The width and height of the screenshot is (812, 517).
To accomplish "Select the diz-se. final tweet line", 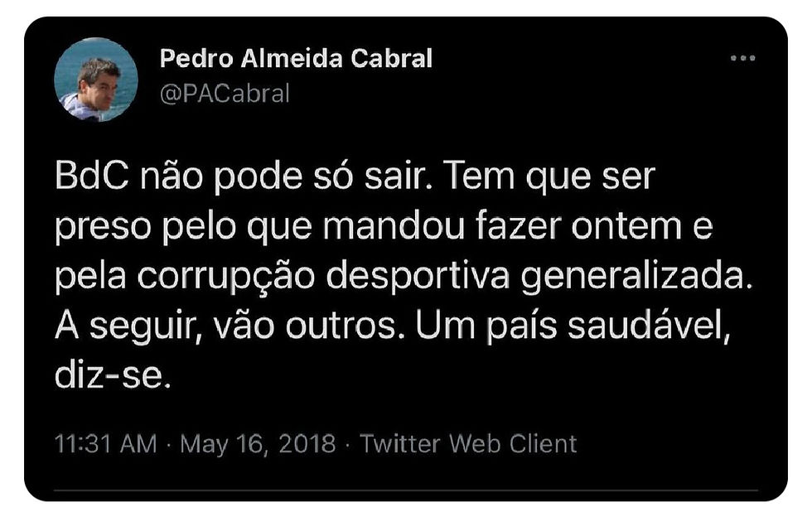I will 113,375.
